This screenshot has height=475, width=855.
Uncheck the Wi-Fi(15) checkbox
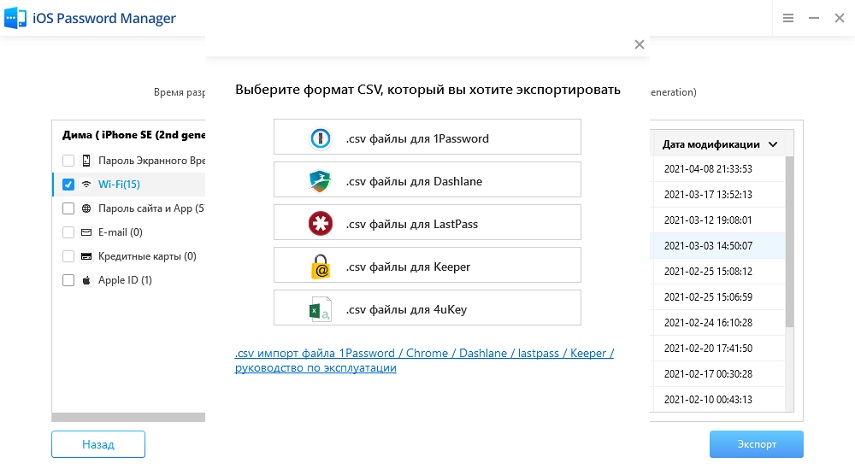click(68, 184)
